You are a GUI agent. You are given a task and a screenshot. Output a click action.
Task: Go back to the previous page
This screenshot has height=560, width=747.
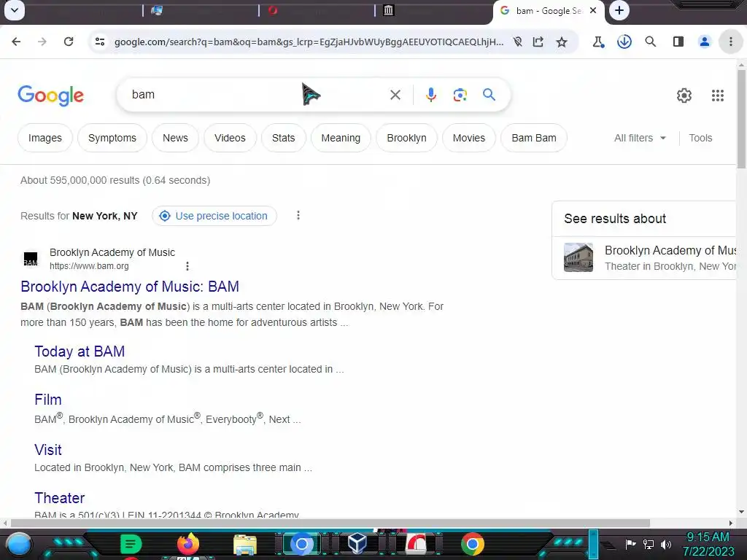click(16, 42)
